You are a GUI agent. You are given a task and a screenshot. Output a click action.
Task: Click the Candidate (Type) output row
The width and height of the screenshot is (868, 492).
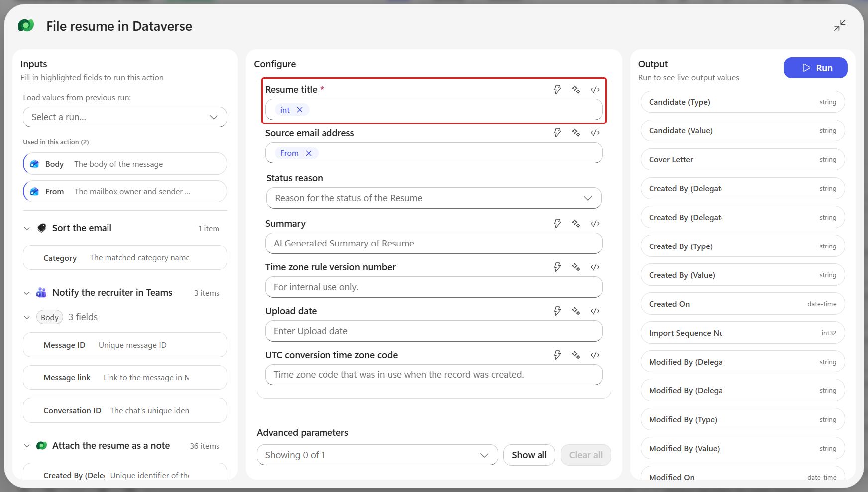(743, 102)
